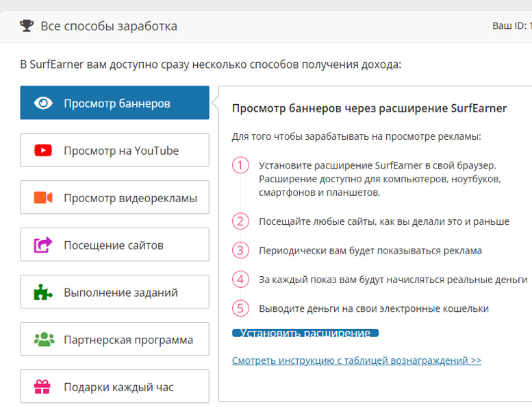
Task: Click the SurfEarner extension panel heading
Action: (369, 108)
